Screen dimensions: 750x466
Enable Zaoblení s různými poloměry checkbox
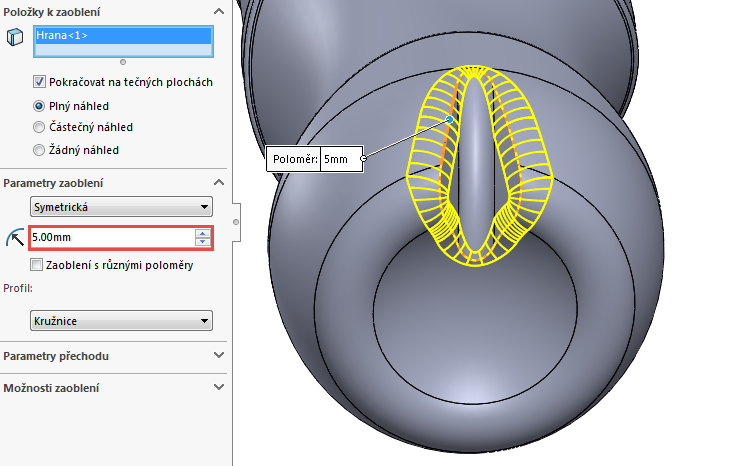tap(36, 265)
